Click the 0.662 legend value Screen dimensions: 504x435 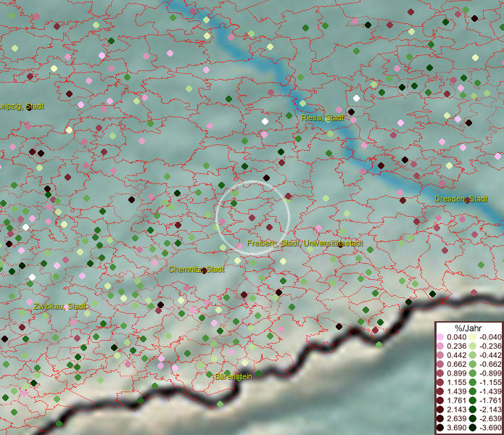456,365
